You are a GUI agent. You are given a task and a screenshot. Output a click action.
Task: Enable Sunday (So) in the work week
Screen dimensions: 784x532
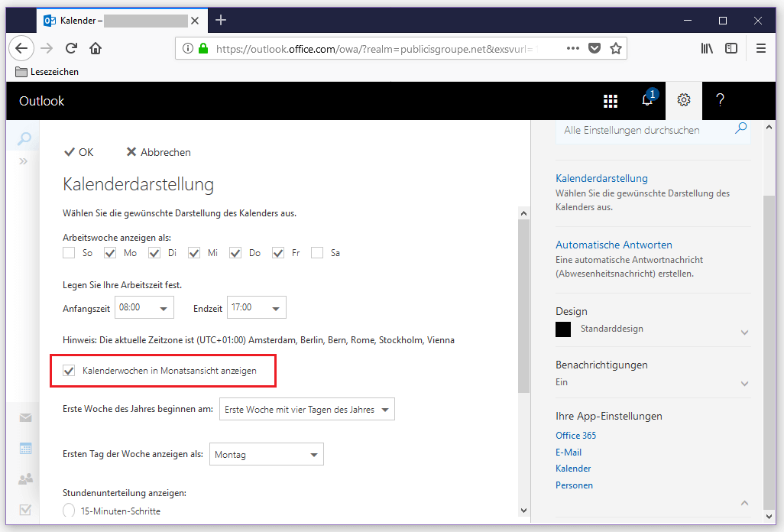[x=70, y=253]
